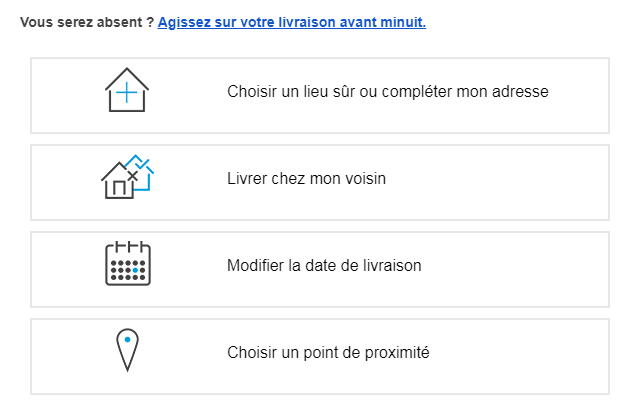
Task: Click the calendar's top binding rings
Action: click(128, 246)
